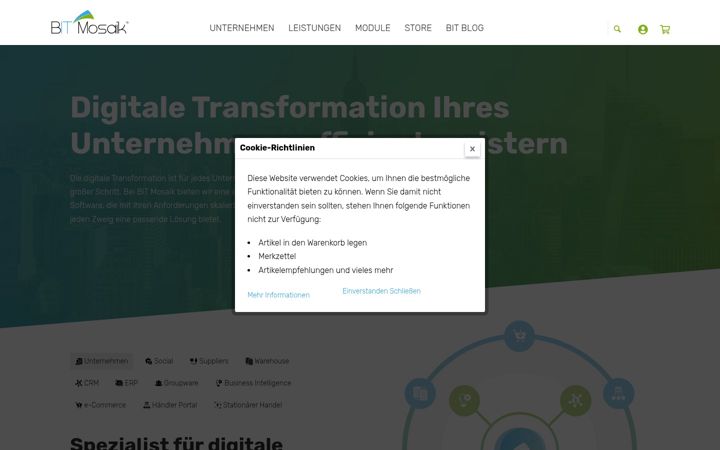Viewport: 720px width, 450px height.
Task: Select the CRM tab
Action: pyautogui.click(x=87, y=383)
